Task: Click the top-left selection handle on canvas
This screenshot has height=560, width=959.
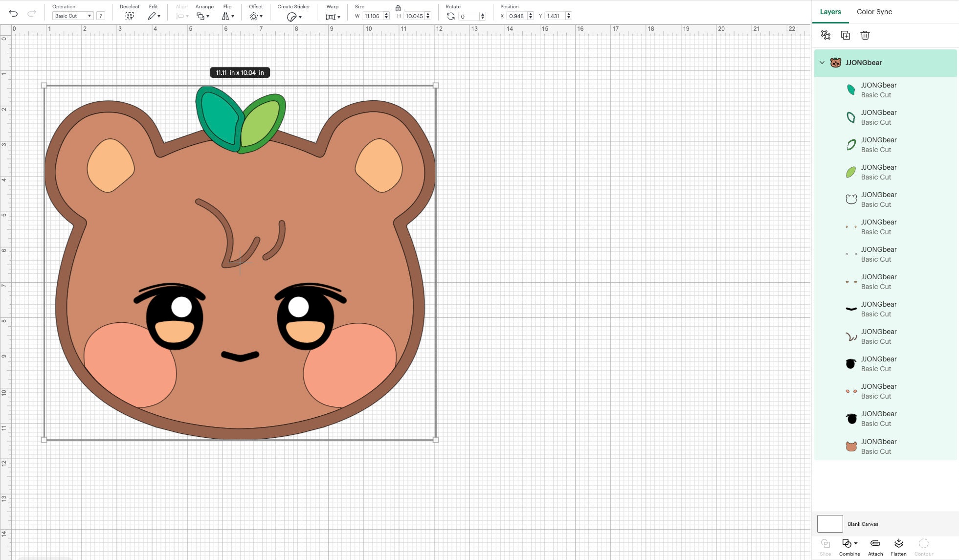Action: point(44,86)
